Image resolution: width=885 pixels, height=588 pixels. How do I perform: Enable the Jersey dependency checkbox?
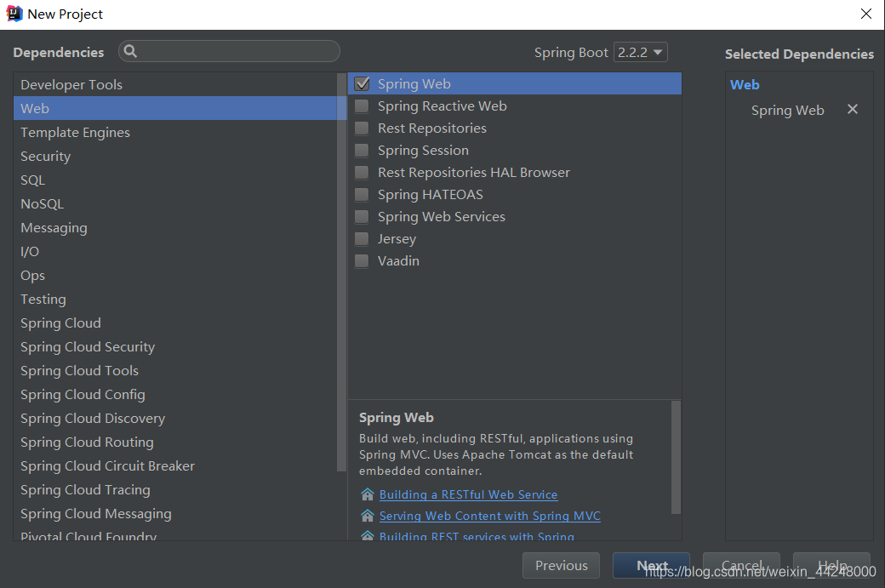coord(362,239)
